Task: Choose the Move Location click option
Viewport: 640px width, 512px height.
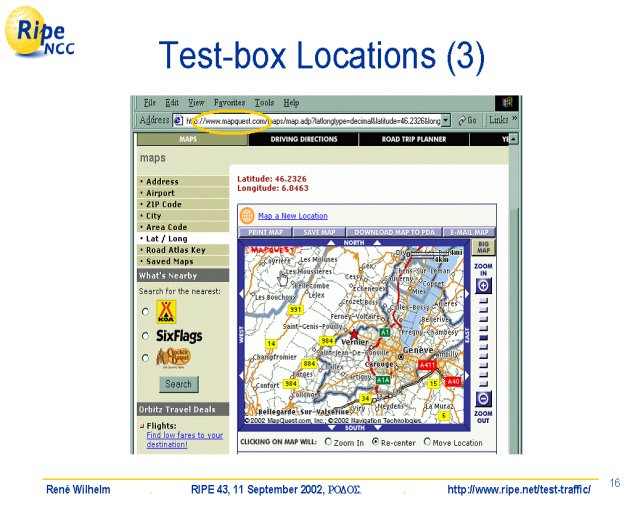Action: coord(427,442)
